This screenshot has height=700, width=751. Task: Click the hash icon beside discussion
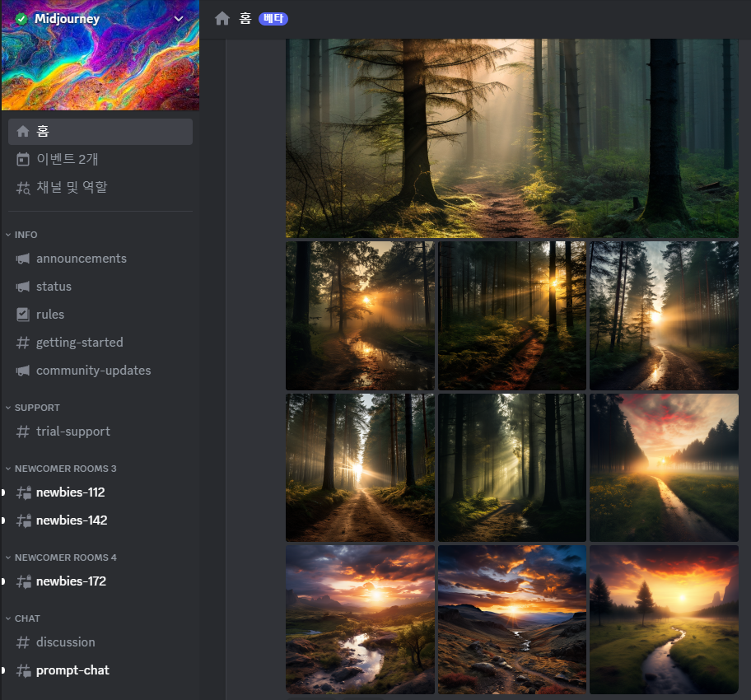point(23,642)
